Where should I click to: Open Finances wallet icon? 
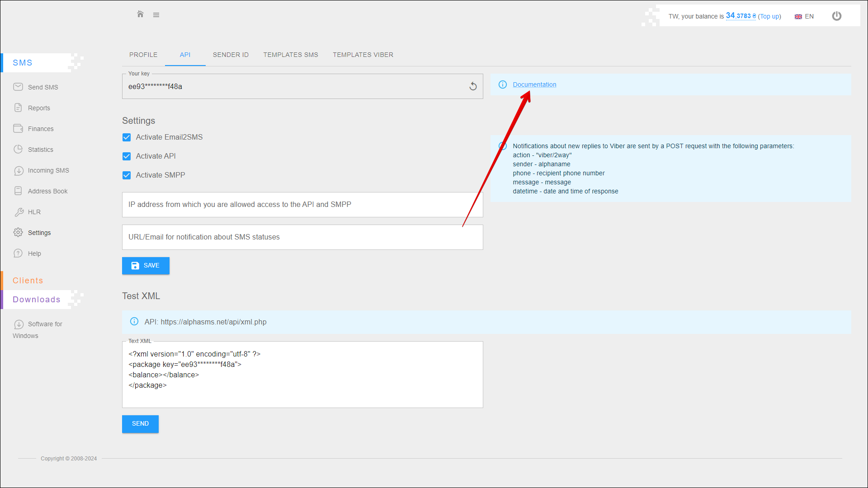pyautogui.click(x=18, y=129)
